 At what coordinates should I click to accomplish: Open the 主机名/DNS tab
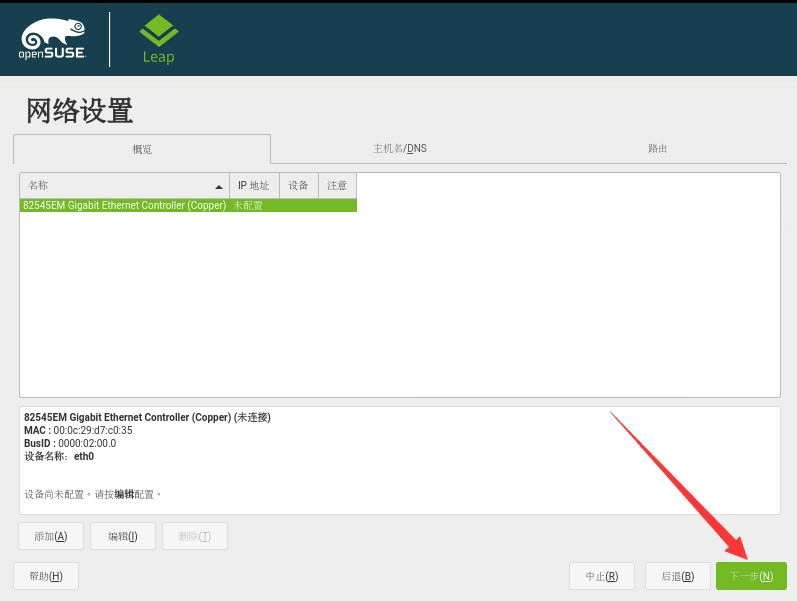point(400,148)
